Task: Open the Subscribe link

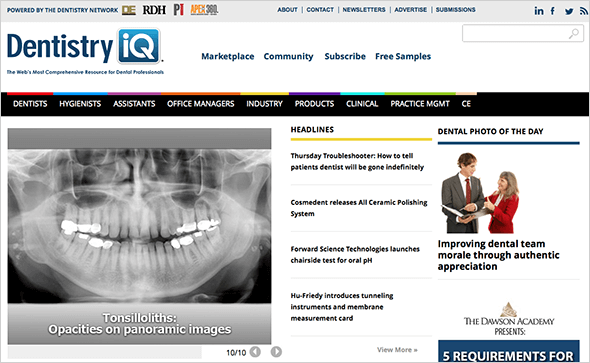Action: 345,56
